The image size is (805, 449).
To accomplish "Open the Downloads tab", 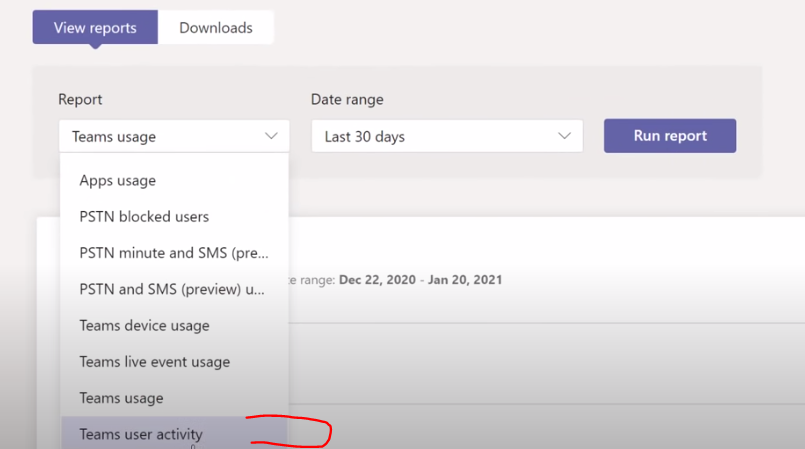I will (216, 27).
